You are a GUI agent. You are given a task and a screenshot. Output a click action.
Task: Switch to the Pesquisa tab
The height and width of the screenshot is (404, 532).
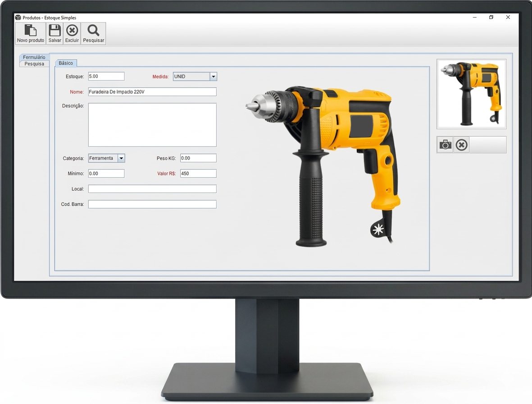(34, 64)
